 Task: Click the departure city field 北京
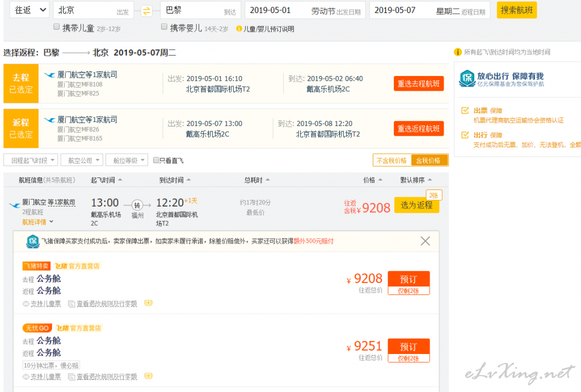94,10
